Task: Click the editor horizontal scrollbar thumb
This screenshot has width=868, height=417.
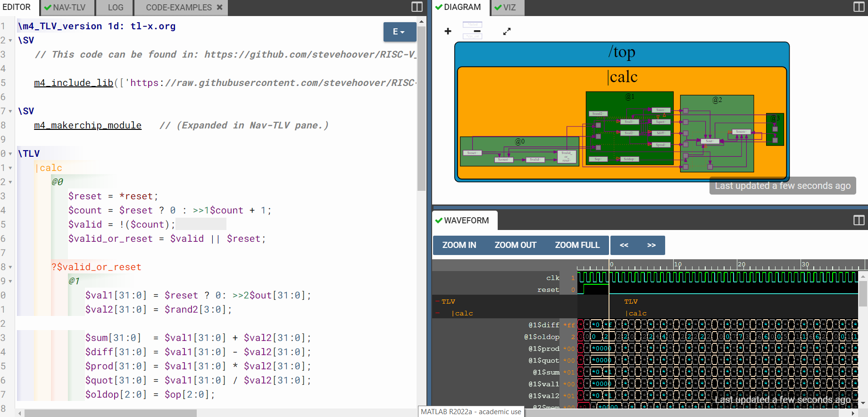Action: coord(110,413)
